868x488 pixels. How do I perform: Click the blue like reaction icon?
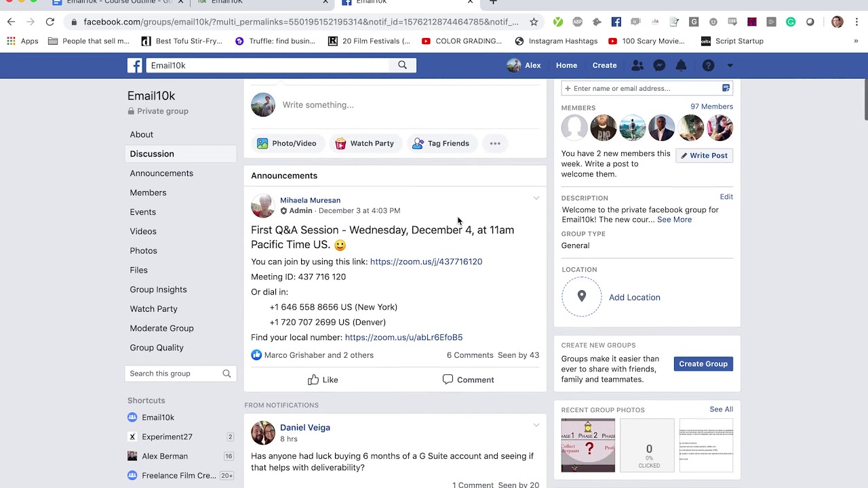point(256,355)
